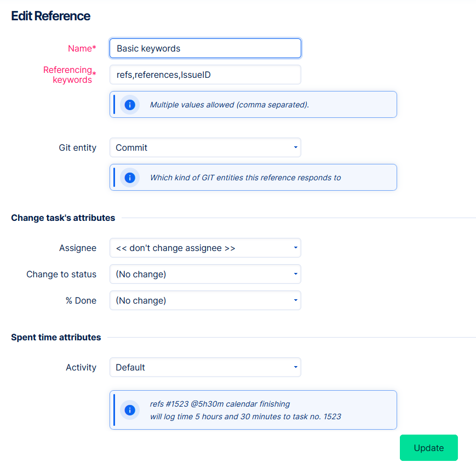Click info icon beside comma separated hint
476x462 pixels.
[x=130, y=105]
